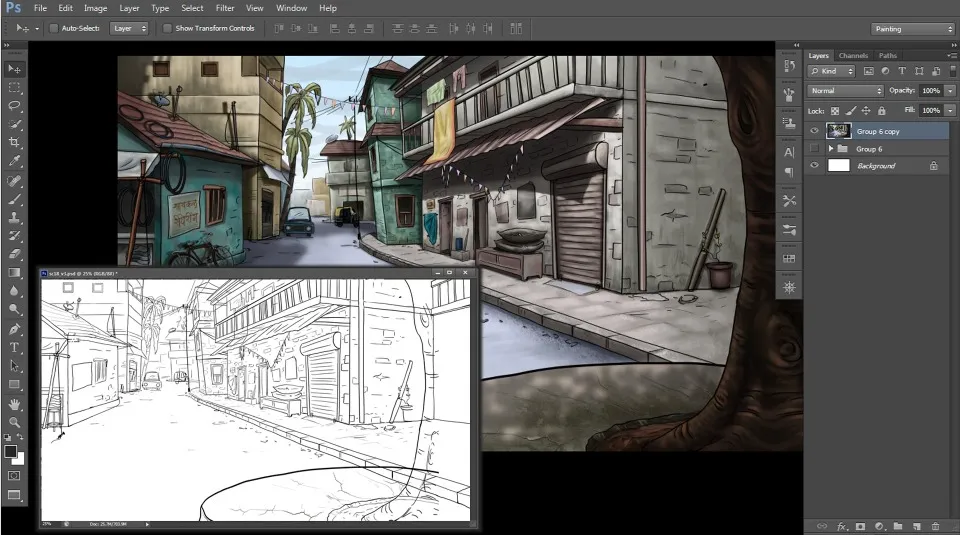Open the Layer menu
This screenshot has width=960, height=535.
pos(129,8)
